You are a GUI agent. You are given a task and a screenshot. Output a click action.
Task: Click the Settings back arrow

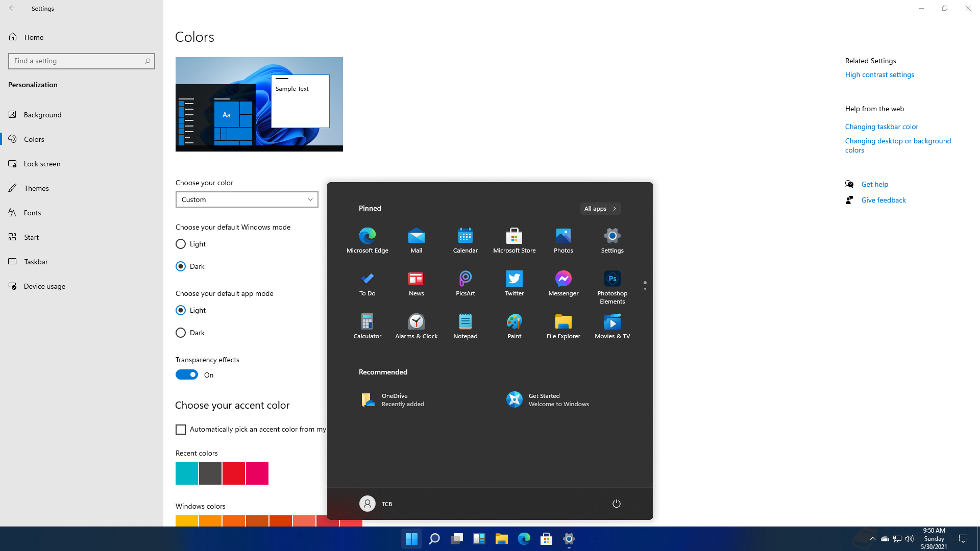click(x=12, y=8)
